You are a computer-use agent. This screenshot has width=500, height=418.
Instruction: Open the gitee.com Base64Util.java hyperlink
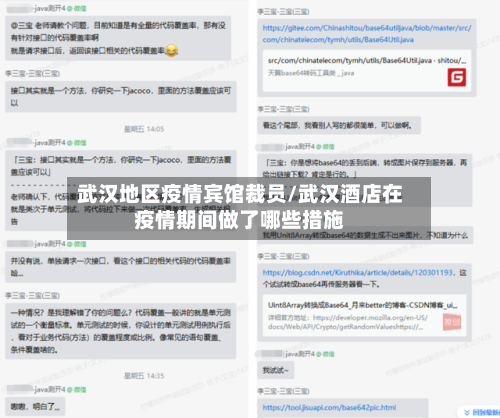[x=367, y=34]
